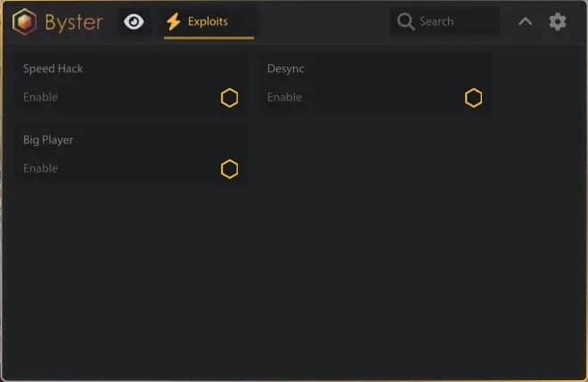Select the Exploits tab label
This screenshot has height=382, width=588.
[x=208, y=21]
